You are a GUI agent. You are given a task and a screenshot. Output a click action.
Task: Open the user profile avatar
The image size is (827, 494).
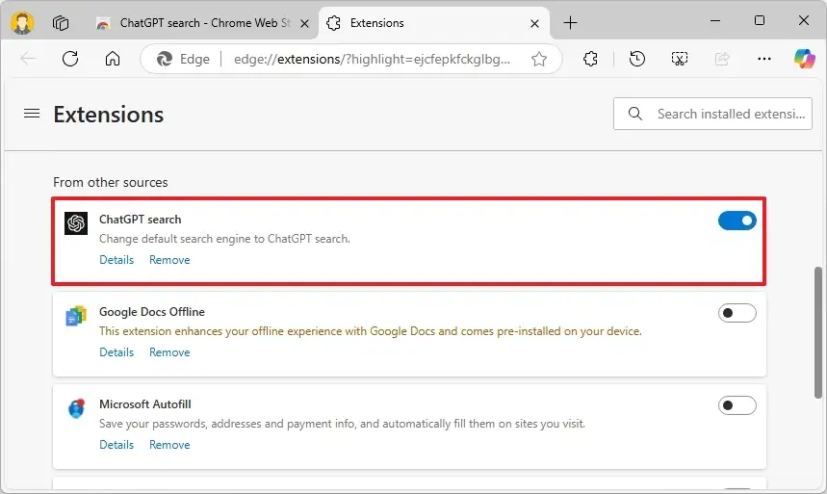pyautogui.click(x=22, y=23)
